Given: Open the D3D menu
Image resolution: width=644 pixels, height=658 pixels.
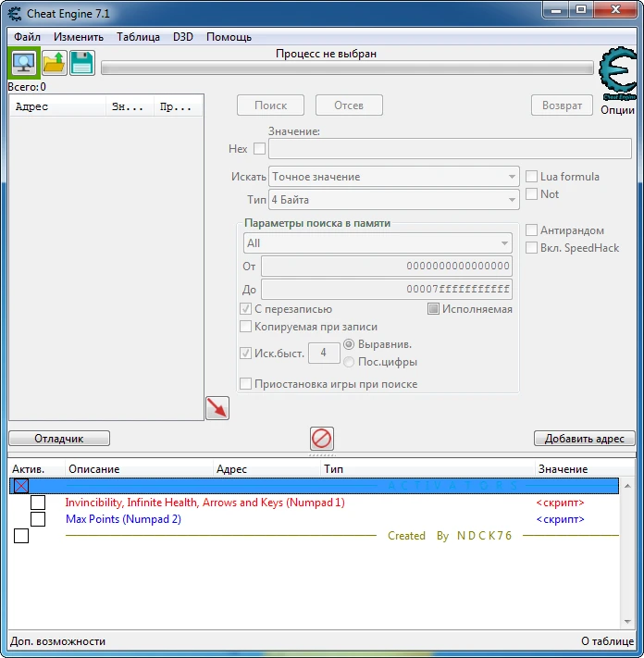Looking at the screenshot, I should coord(183,37).
